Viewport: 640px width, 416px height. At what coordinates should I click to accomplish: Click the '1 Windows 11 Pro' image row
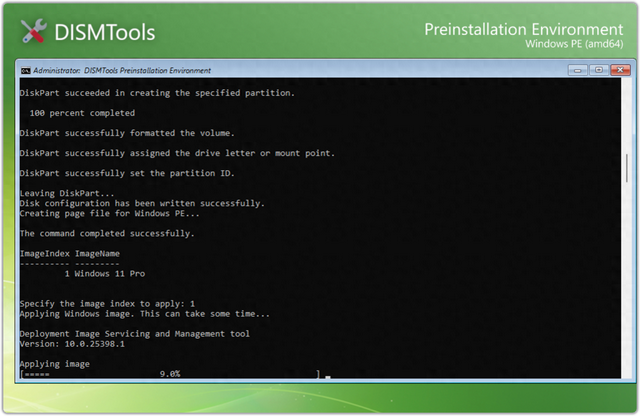104,274
